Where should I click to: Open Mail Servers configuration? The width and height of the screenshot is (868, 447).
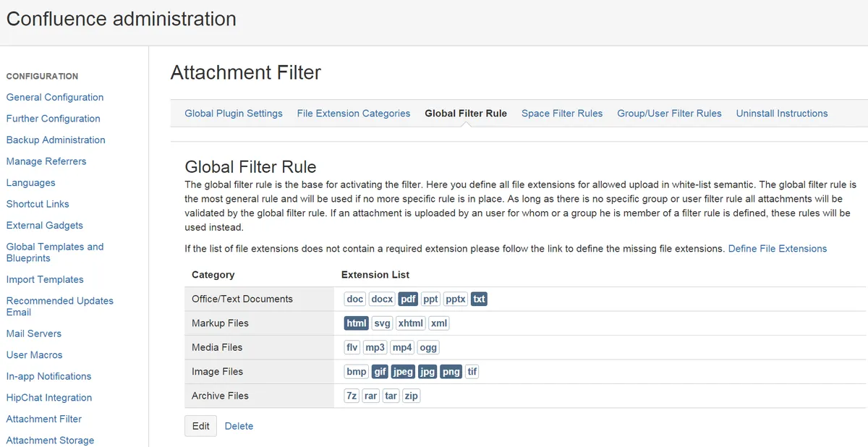coord(34,333)
